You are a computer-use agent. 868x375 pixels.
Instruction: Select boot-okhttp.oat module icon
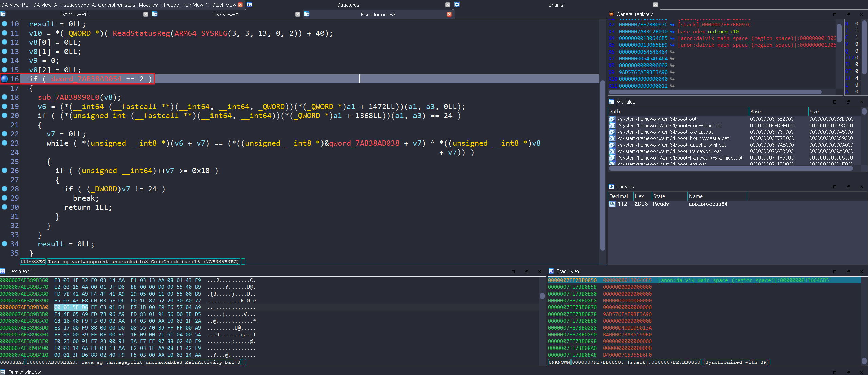[x=612, y=132]
